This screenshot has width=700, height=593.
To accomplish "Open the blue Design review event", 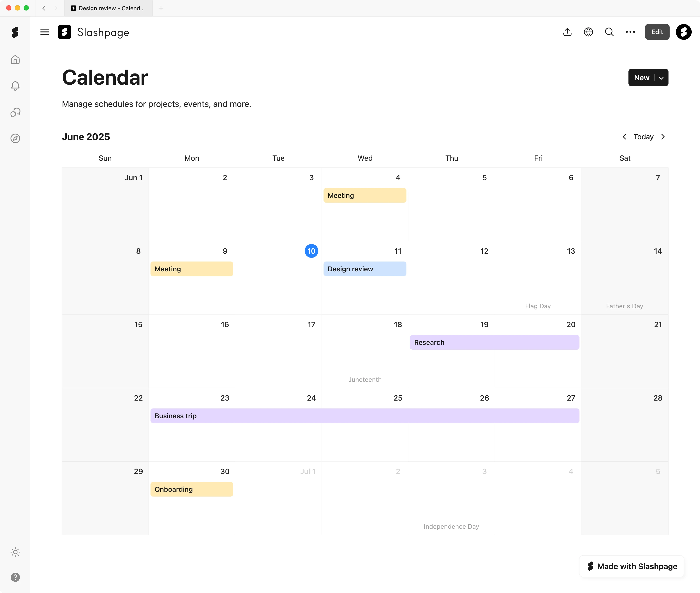I will [x=364, y=269].
